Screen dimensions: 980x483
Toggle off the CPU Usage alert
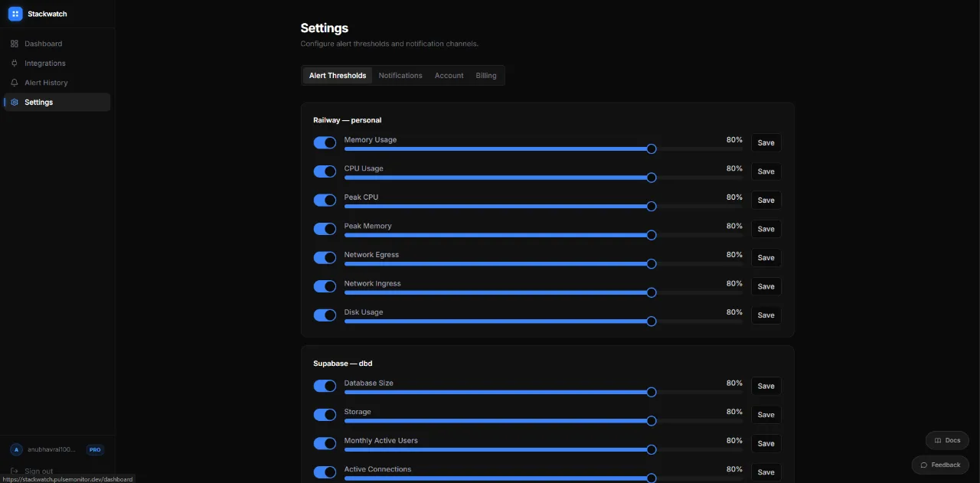325,171
